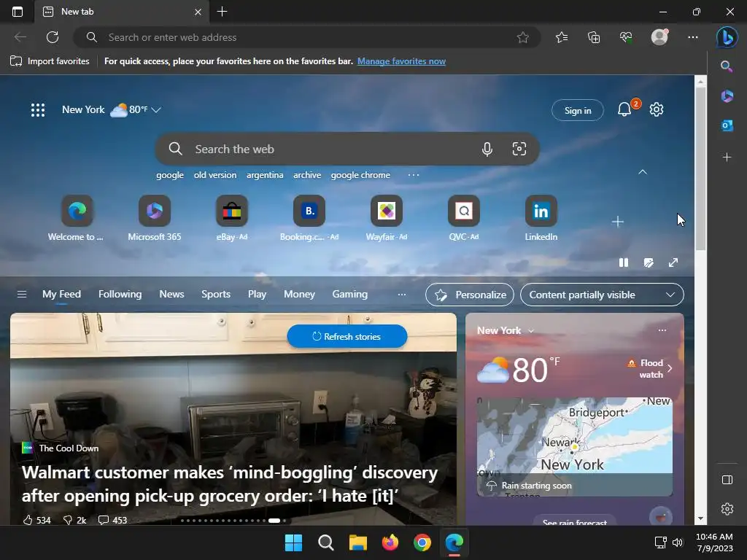Expand background to full view
This screenshot has width=747, height=560.
click(x=673, y=262)
